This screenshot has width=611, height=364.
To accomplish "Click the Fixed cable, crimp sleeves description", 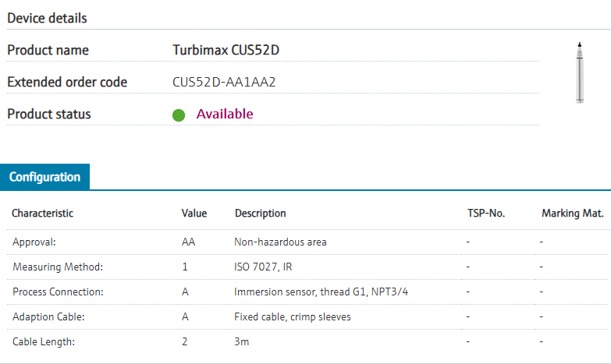I will (x=293, y=316).
